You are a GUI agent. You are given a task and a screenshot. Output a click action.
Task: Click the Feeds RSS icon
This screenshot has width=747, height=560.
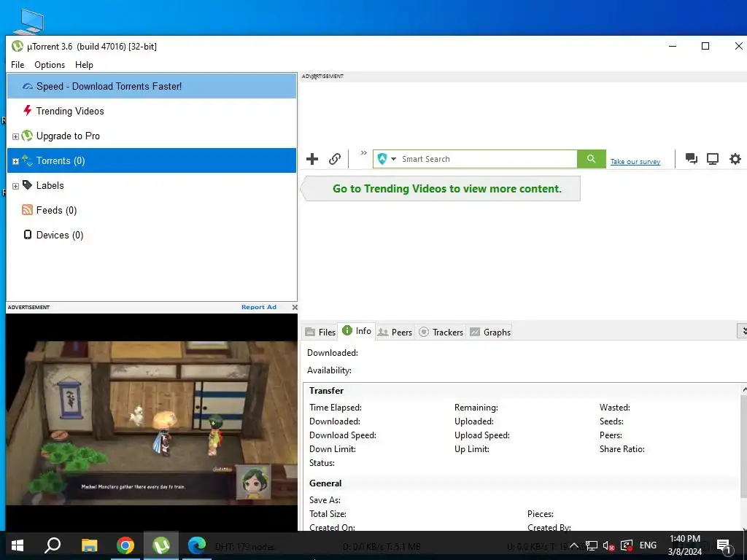click(27, 209)
